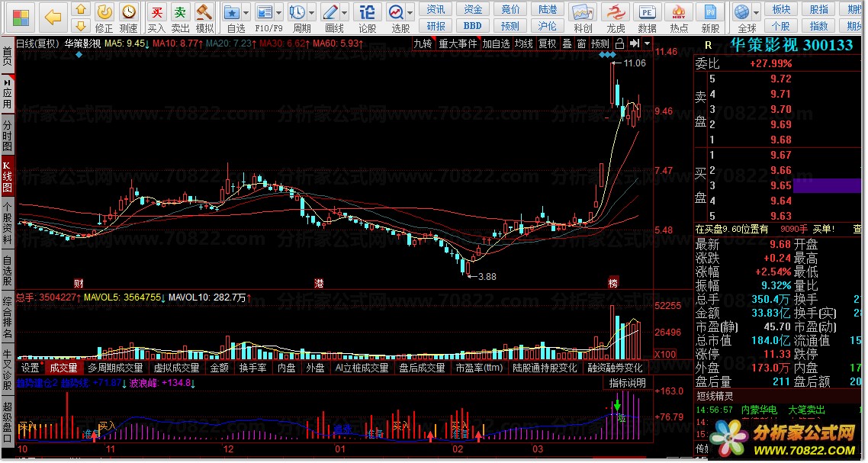868x463 pixels.
Task: Toggle 预测 on the chart toolbar
Action: (x=600, y=43)
